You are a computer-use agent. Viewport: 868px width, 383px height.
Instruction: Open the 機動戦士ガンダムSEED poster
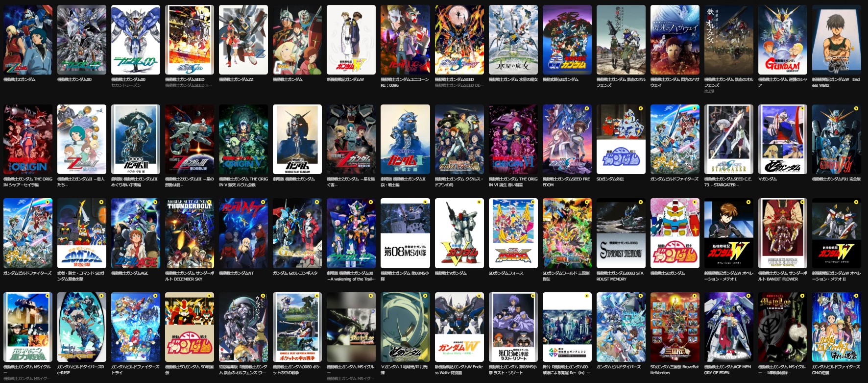tap(190, 40)
